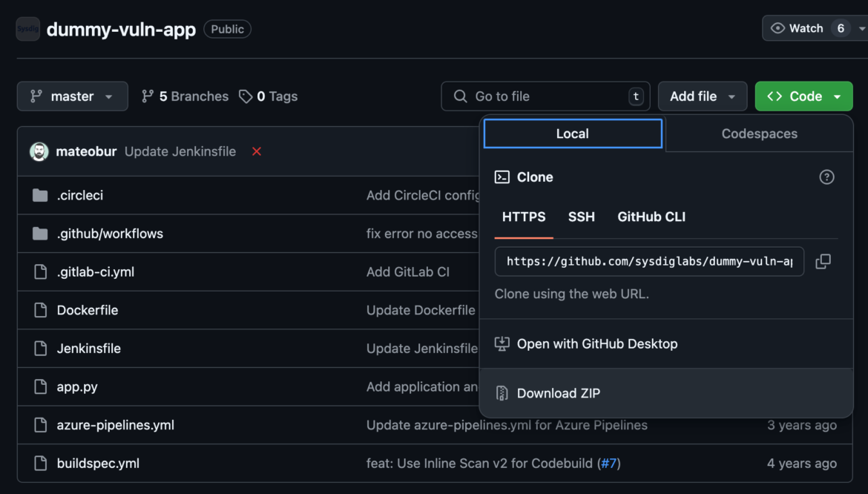The width and height of the screenshot is (868, 494).
Task: Click the tag icon beside 0 Tags
Action: point(246,96)
